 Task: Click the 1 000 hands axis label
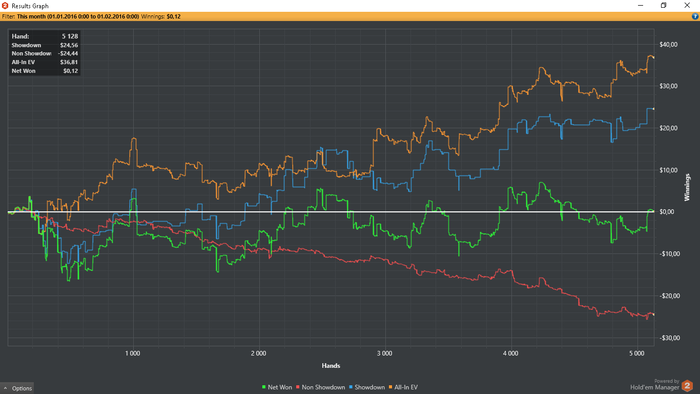(x=133, y=353)
